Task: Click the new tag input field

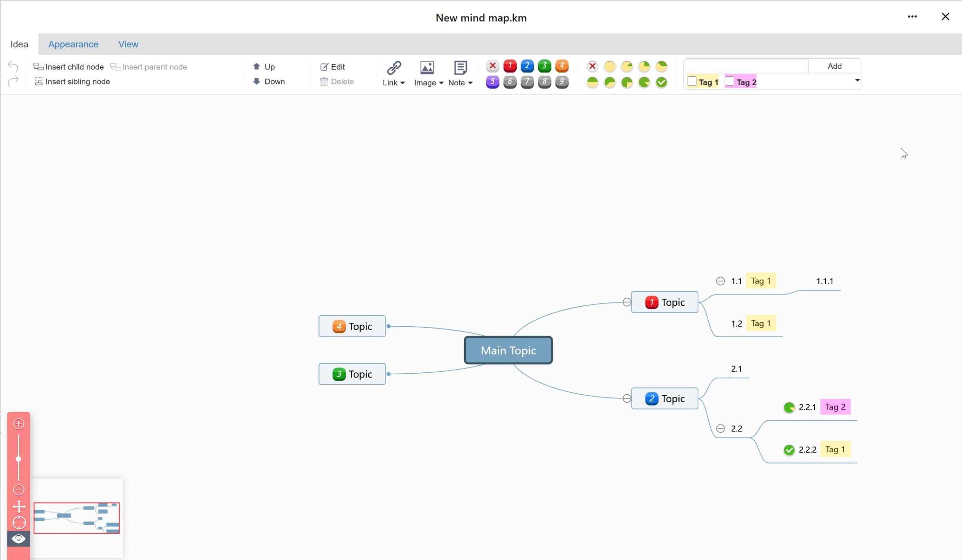Action: pyautogui.click(x=746, y=66)
